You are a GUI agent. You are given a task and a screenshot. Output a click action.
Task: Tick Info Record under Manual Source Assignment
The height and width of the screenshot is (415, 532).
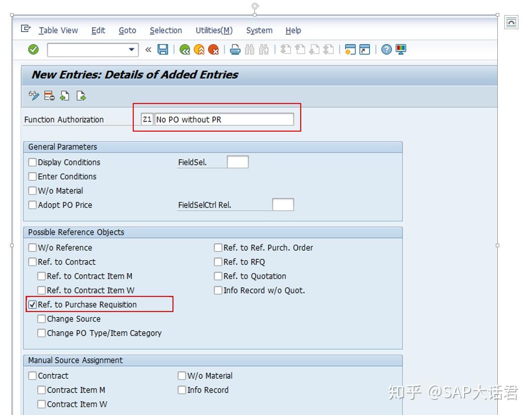point(182,390)
